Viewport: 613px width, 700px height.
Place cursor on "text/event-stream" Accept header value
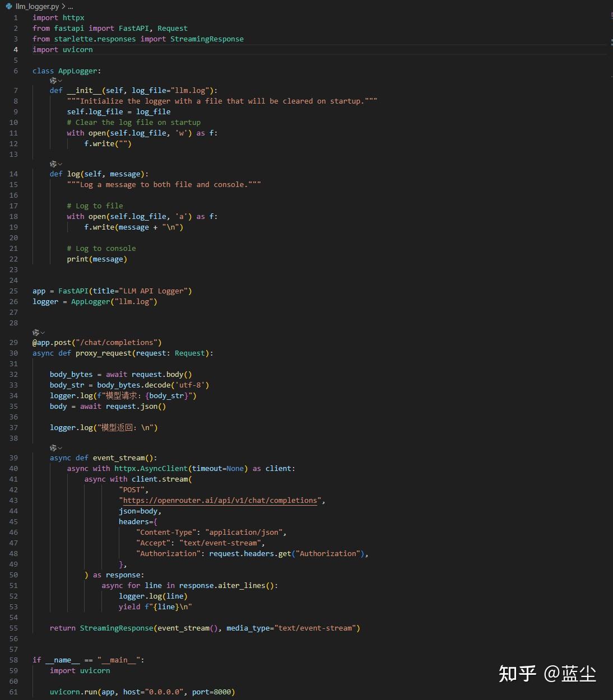[x=220, y=543]
